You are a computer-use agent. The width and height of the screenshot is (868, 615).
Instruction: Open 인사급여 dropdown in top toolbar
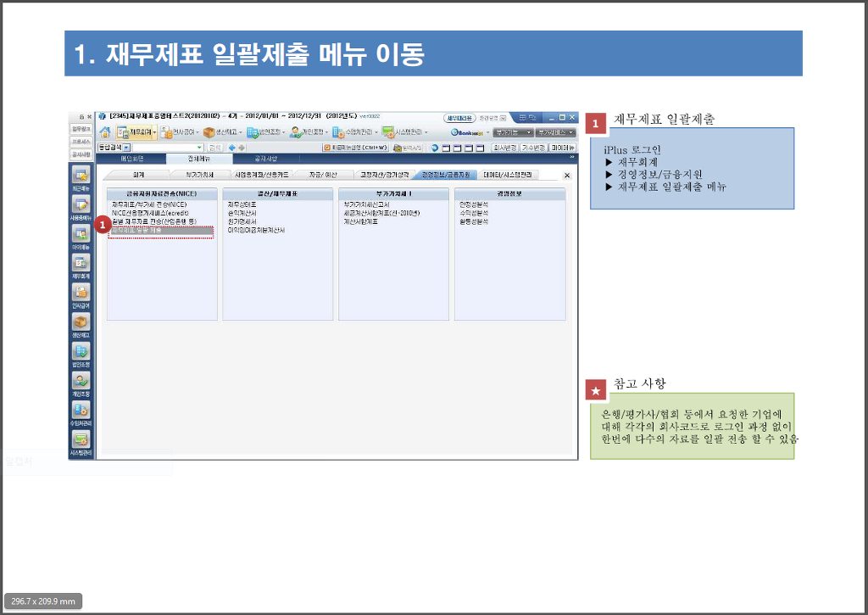pos(180,132)
